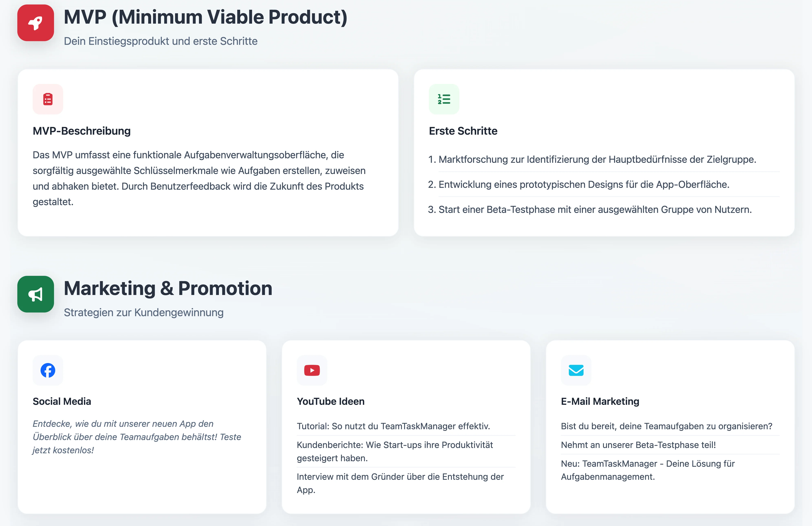The width and height of the screenshot is (812, 526).
Task: Select step 3 about Beta-Testphase mit Nutzern
Action: [590, 209]
